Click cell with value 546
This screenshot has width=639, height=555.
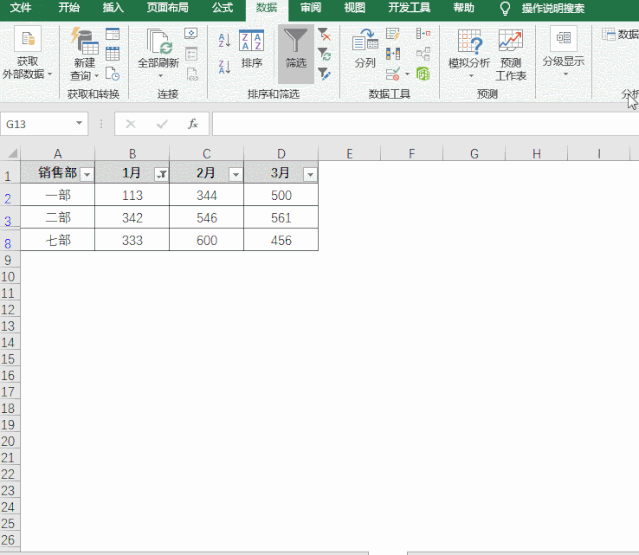tap(207, 218)
